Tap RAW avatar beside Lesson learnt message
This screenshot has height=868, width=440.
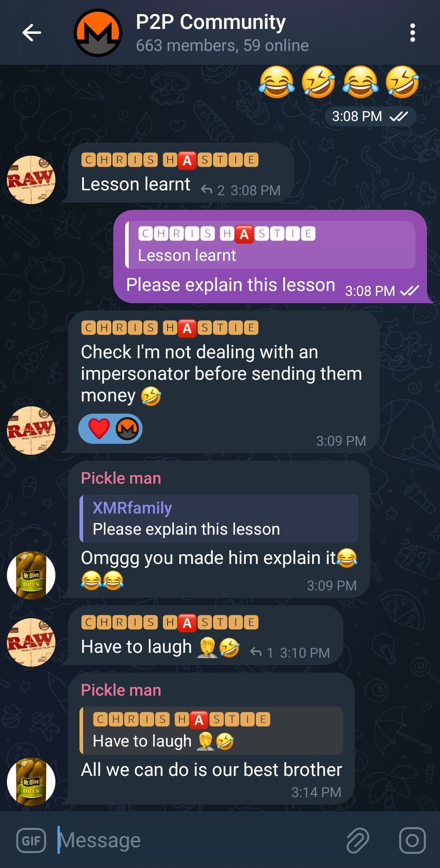pos(31,180)
